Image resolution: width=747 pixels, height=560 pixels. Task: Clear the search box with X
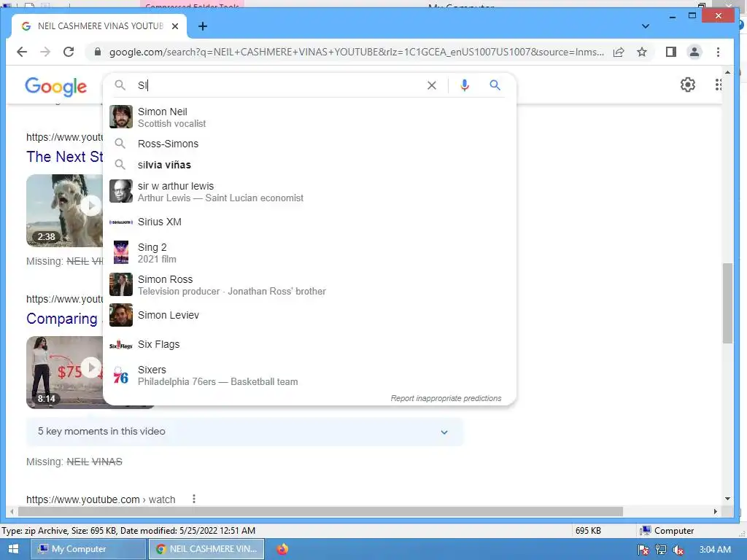click(x=432, y=85)
